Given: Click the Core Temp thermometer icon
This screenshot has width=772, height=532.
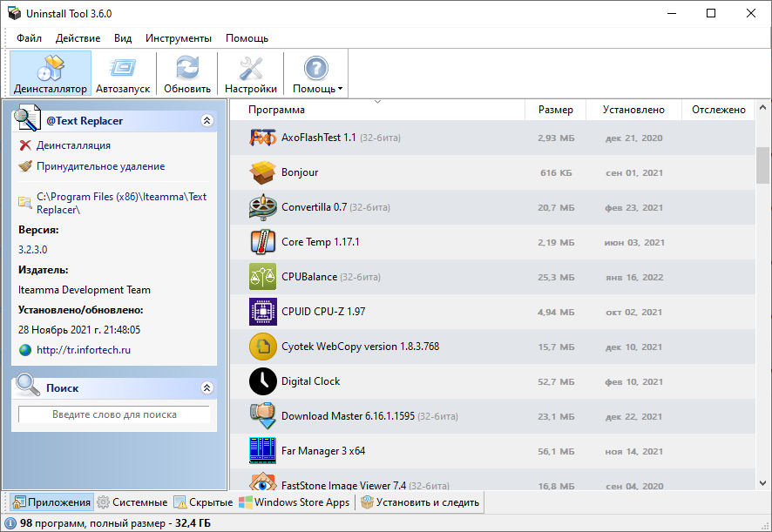Looking at the screenshot, I should point(262,242).
